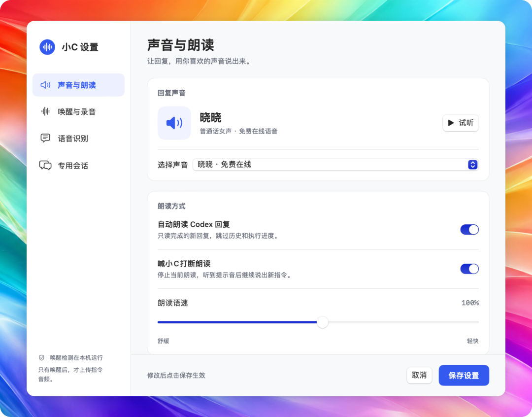This screenshot has width=532, height=417.
Task: Click the 声音与朗读 page heading
Action: point(180,45)
